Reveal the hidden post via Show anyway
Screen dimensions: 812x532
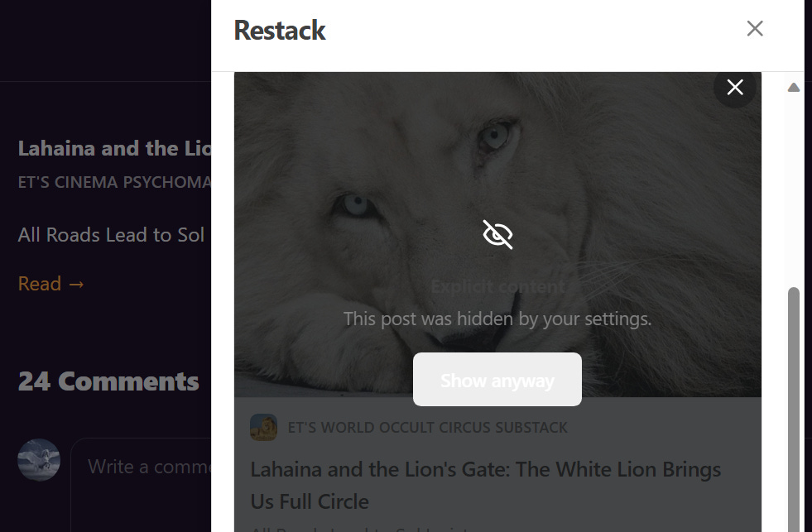click(497, 380)
